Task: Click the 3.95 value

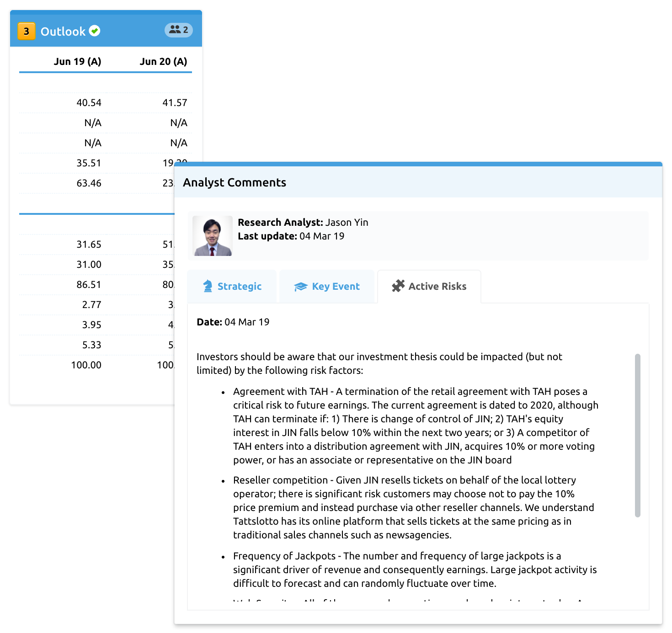Action: coord(91,324)
